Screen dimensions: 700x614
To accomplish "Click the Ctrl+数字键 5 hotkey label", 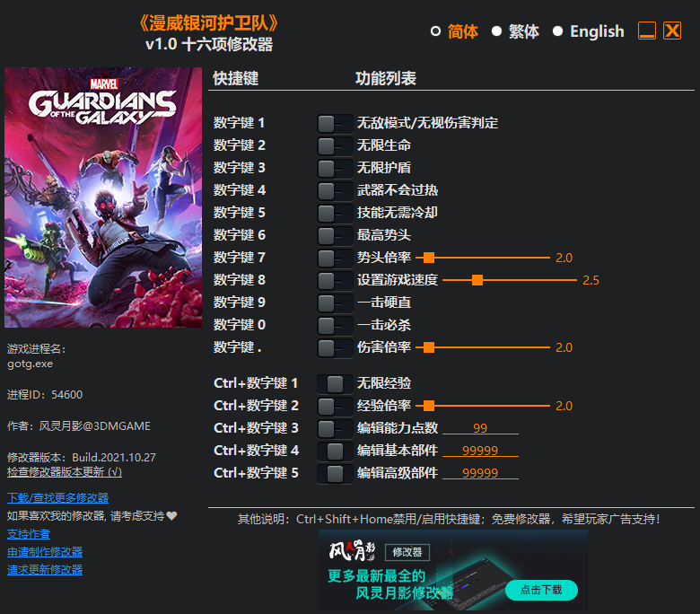I will (256, 473).
